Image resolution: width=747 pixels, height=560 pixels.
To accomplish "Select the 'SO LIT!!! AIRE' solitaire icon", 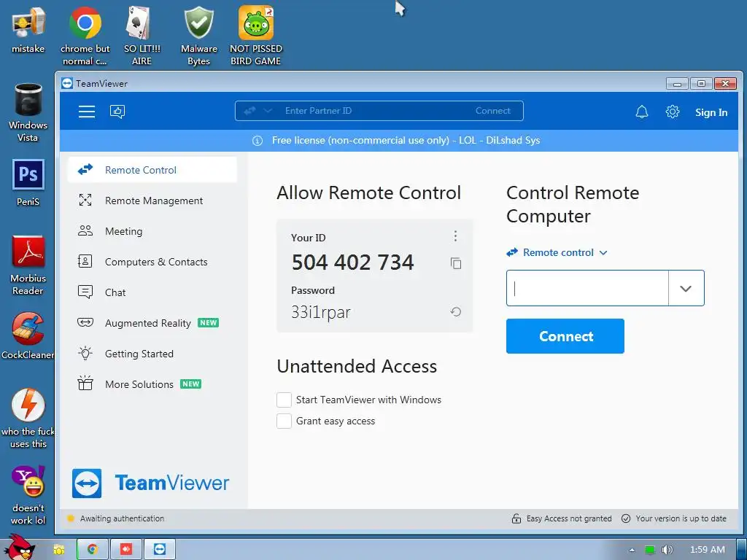I will click(142, 36).
